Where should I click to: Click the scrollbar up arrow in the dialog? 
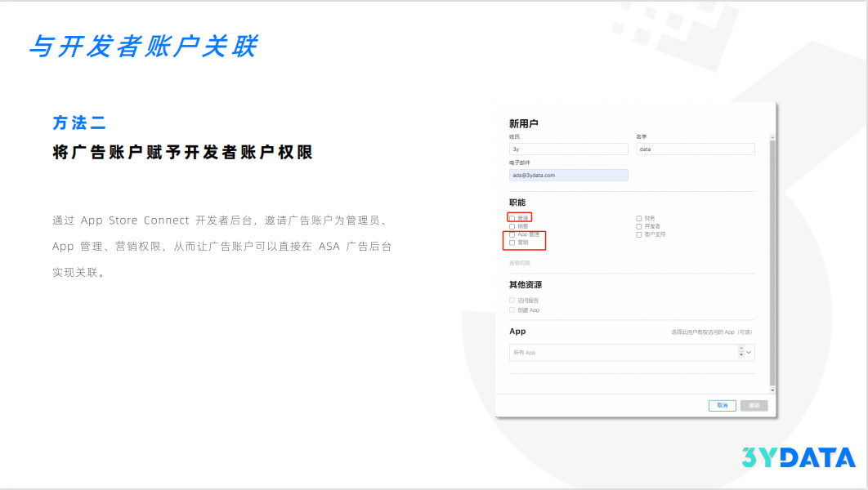coord(772,137)
